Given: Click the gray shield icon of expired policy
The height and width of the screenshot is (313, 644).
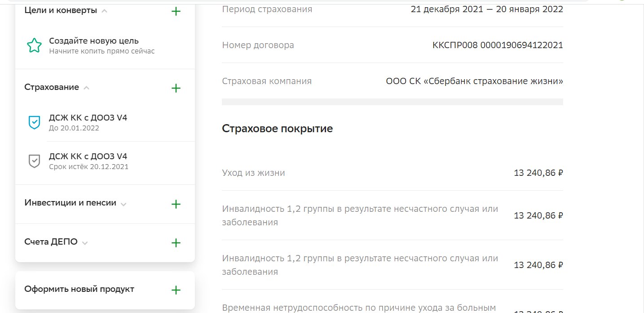Looking at the screenshot, I should click(34, 161).
